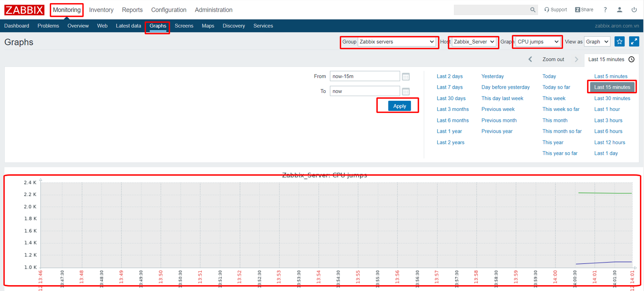Select the Last 5 minutes range
The image size is (644, 291).
[x=611, y=76]
